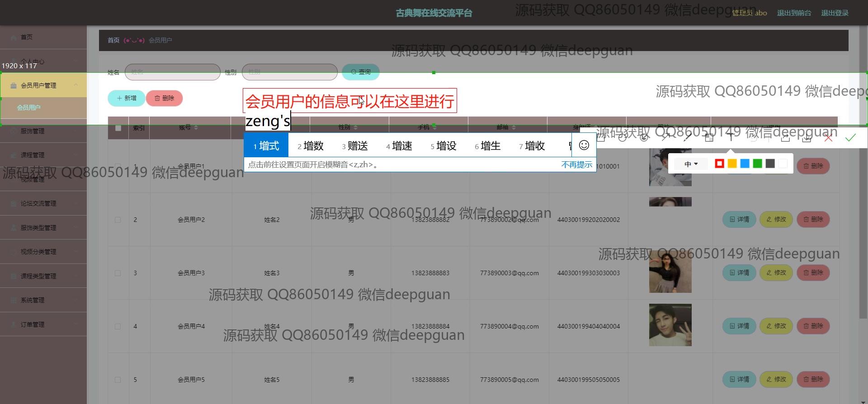Open the font size dropdown showing 中

pos(691,164)
